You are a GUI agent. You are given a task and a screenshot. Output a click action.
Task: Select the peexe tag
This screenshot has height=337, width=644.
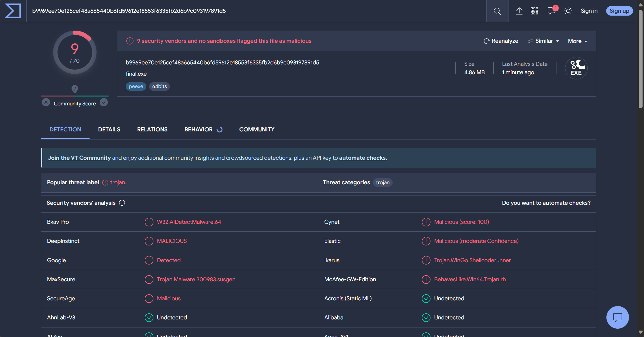pyautogui.click(x=136, y=86)
